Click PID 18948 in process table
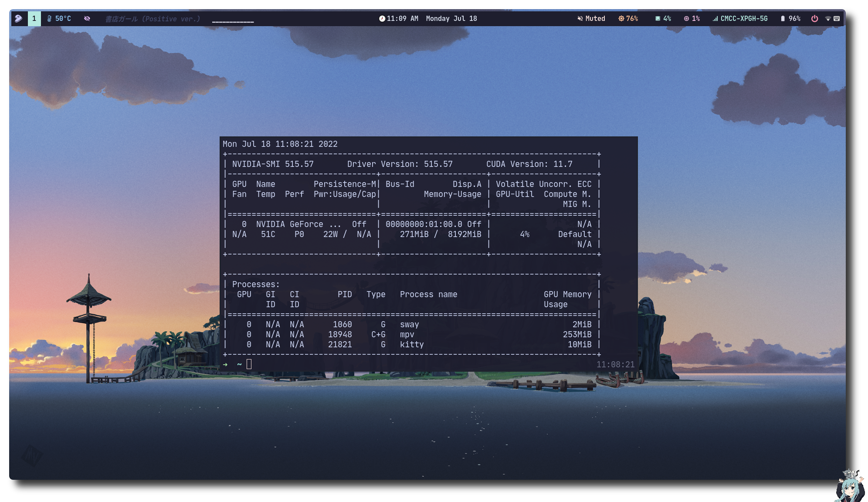The height and width of the screenshot is (502, 868). (x=340, y=334)
